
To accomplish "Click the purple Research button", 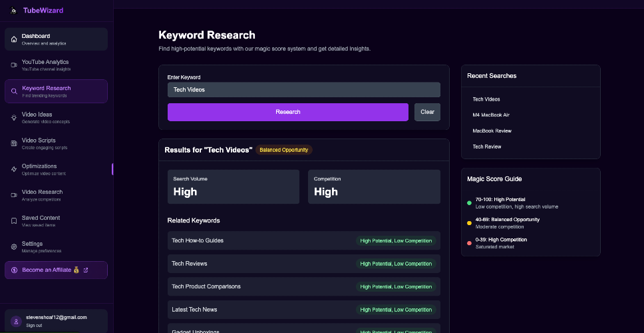I will [288, 112].
